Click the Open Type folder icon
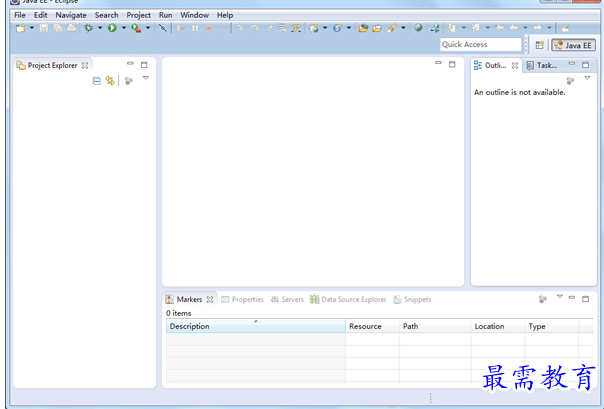This screenshot has height=409, width=604. pos(363,28)
